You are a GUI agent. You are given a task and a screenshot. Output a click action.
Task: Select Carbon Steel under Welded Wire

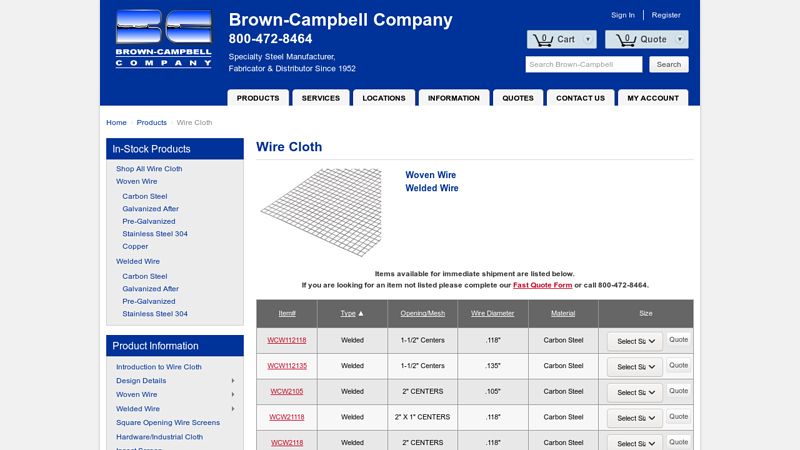click(144, 277)
